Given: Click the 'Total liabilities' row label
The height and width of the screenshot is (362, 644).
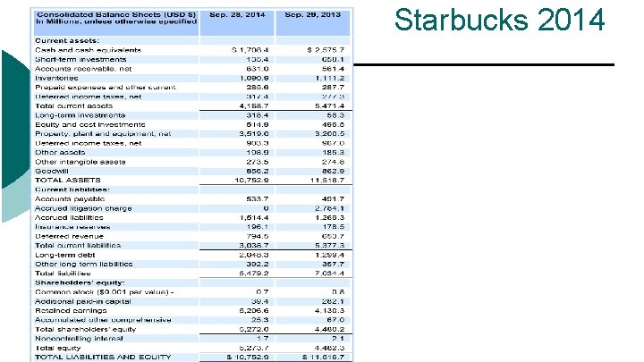Looking at the screenshot, I should click(x=63, y=274).
